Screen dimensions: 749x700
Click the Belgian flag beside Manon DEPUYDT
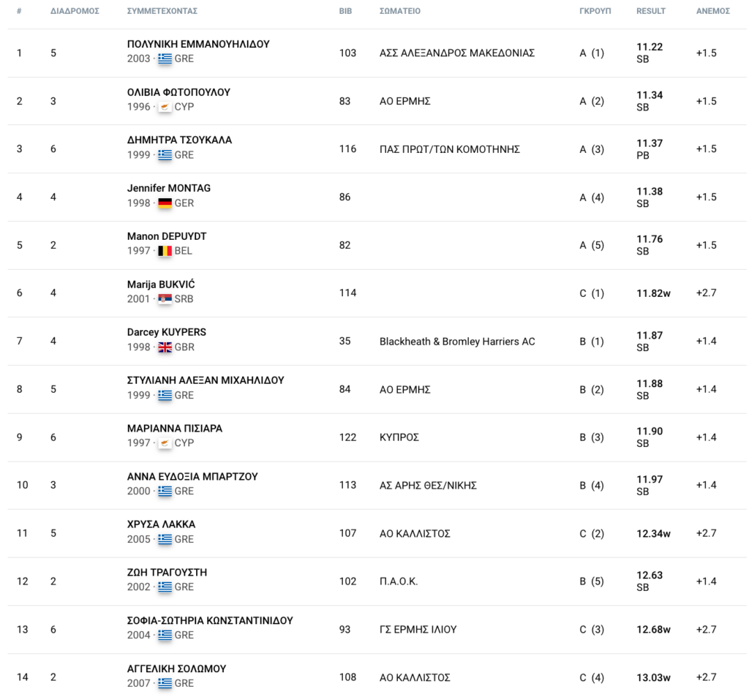click(x=165, y=251)
